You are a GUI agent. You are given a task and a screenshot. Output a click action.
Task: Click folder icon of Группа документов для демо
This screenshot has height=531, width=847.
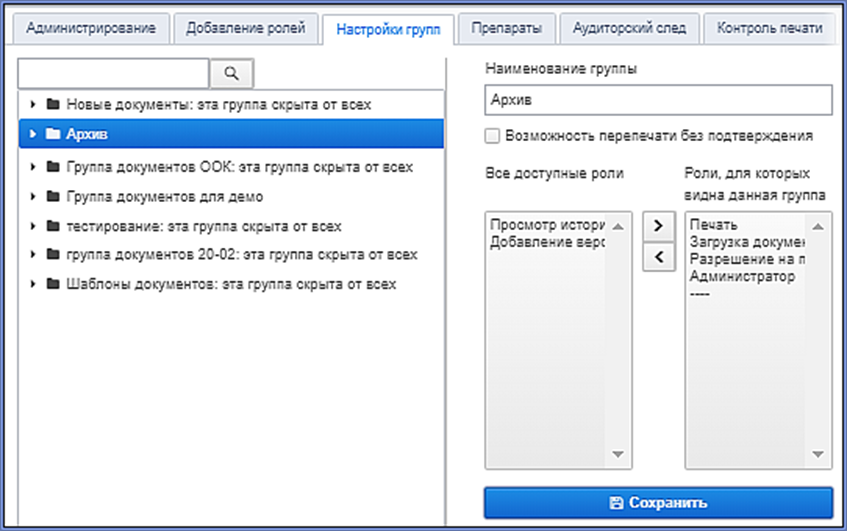[53, 196]
